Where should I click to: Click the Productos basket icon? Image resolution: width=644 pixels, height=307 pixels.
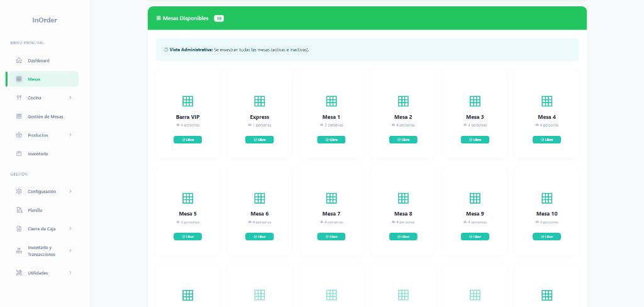pyautogui.click(x=19, y=135)
